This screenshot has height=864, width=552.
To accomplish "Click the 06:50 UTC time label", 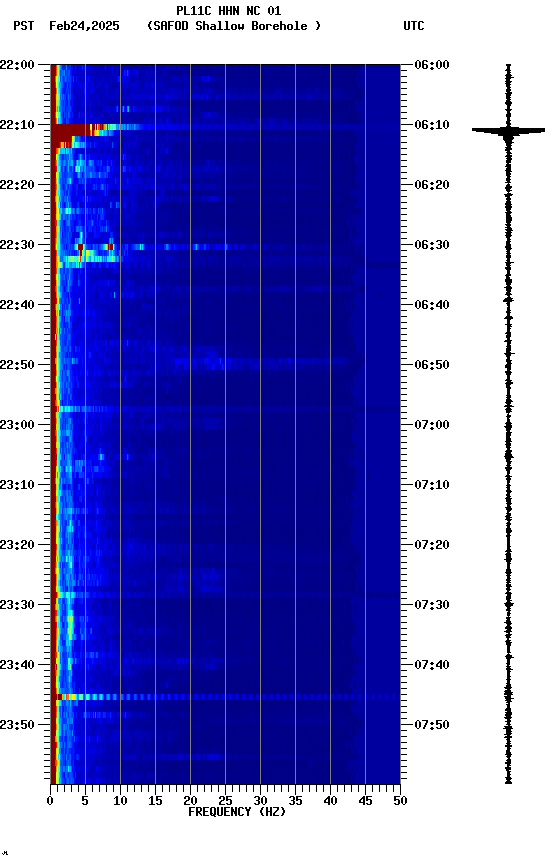I will pyautogui.click(x=432, y=365).
